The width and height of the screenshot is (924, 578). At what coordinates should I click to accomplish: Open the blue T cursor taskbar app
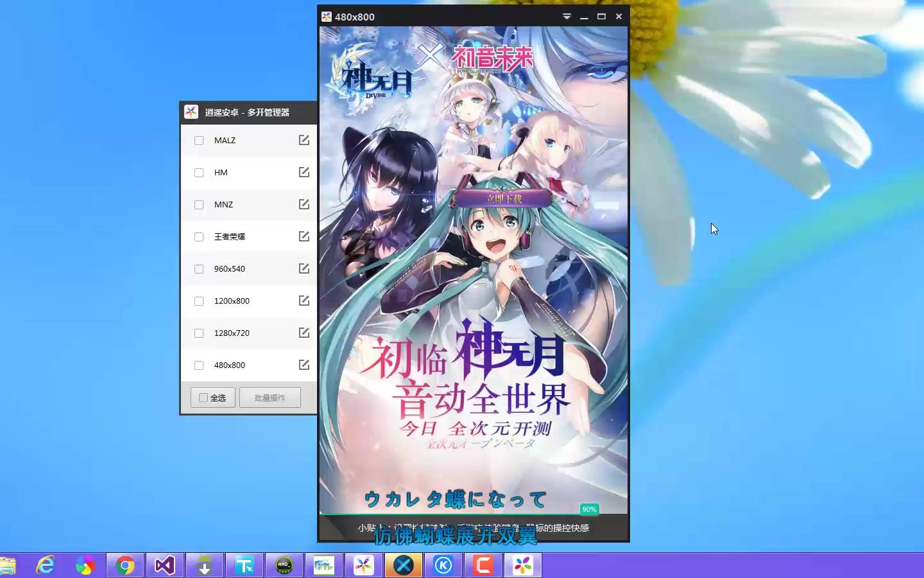click(x=244, y=566)
